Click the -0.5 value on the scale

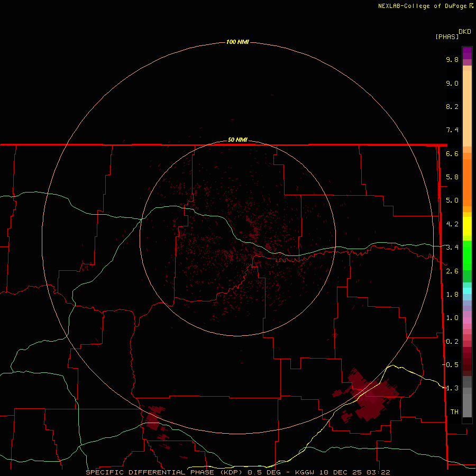pyautogui.click(x=450, y=365)
